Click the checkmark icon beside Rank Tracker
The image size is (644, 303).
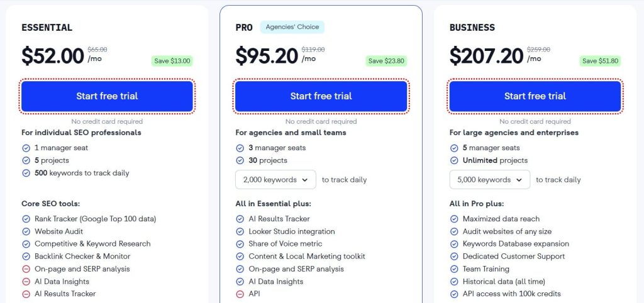pos(26,219)
